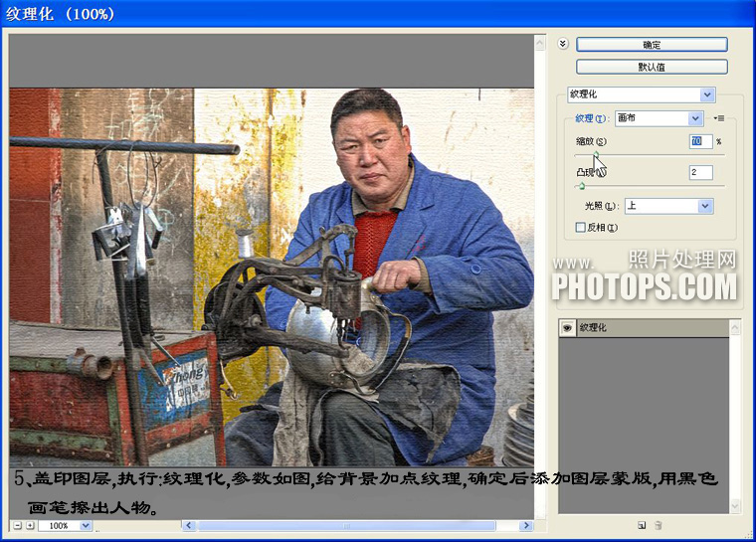
Task: Click the preview vertical scroll up arrow
Action: [x=540, y=43]
